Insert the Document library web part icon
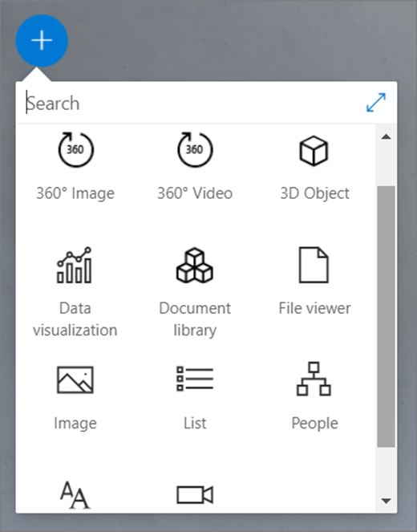Viewport: 417px width, 532px height. [x=195, y=265]
